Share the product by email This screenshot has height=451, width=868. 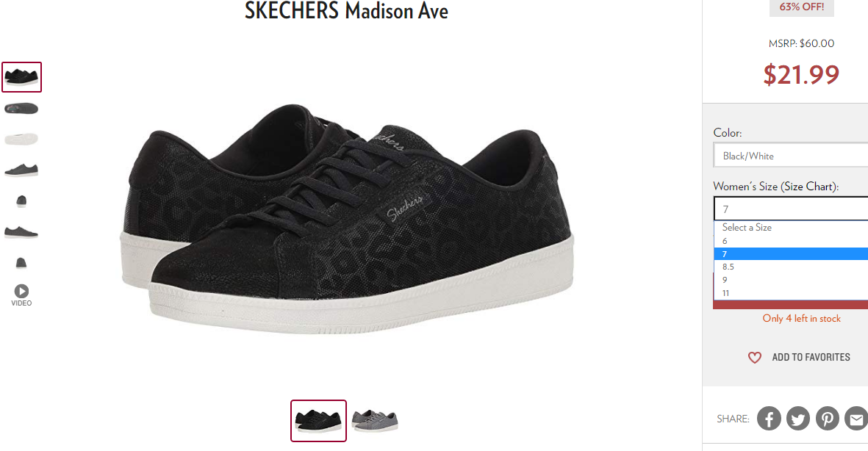(x=856, y=419)
